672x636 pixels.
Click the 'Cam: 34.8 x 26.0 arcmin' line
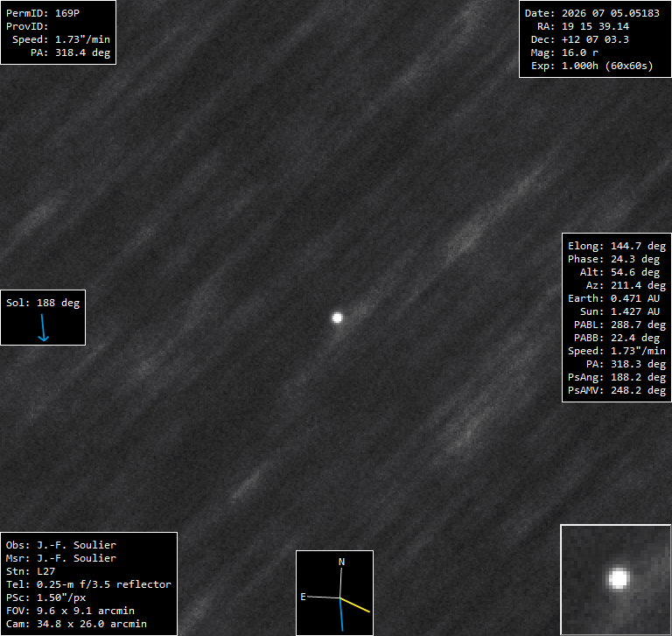(x=76, y=624)
